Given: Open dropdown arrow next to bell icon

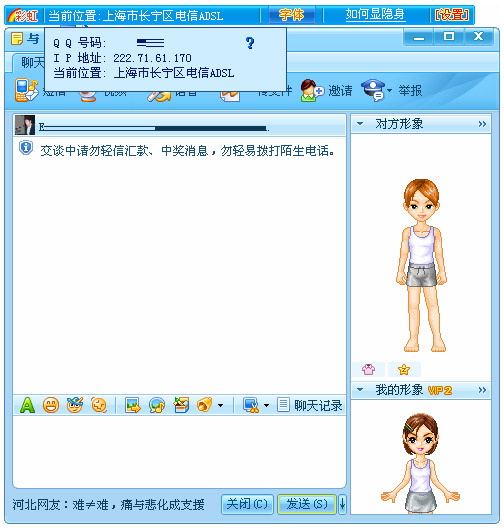Looking at the screenshot, I should pos(221,405).
